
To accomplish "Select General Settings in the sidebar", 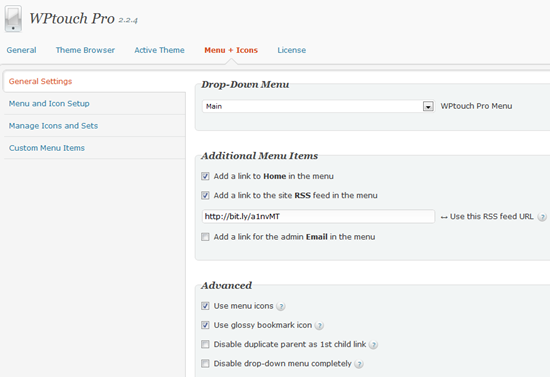I will click(94, 81).
